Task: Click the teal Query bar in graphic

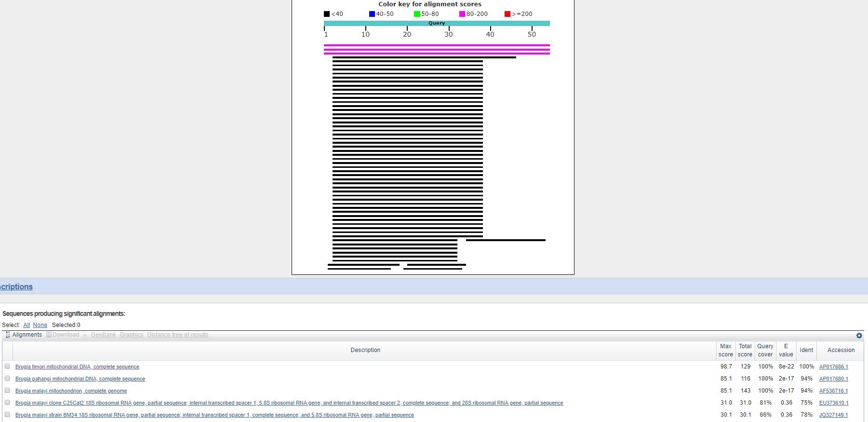Action: [x=437, y=23]
